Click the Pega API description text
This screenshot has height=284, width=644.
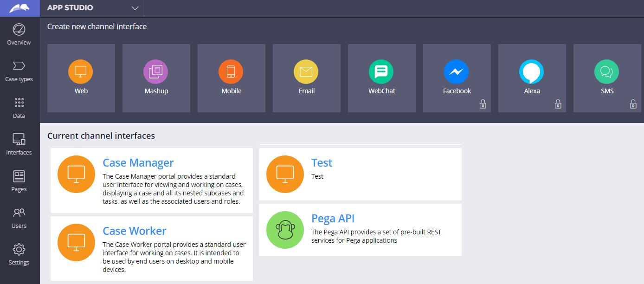[376, 236]
